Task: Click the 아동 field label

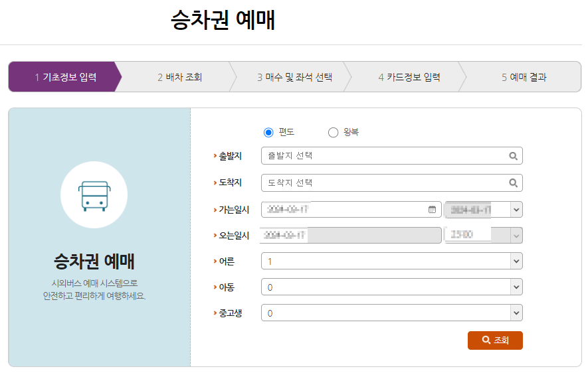Action: click(x=227, y=287)
